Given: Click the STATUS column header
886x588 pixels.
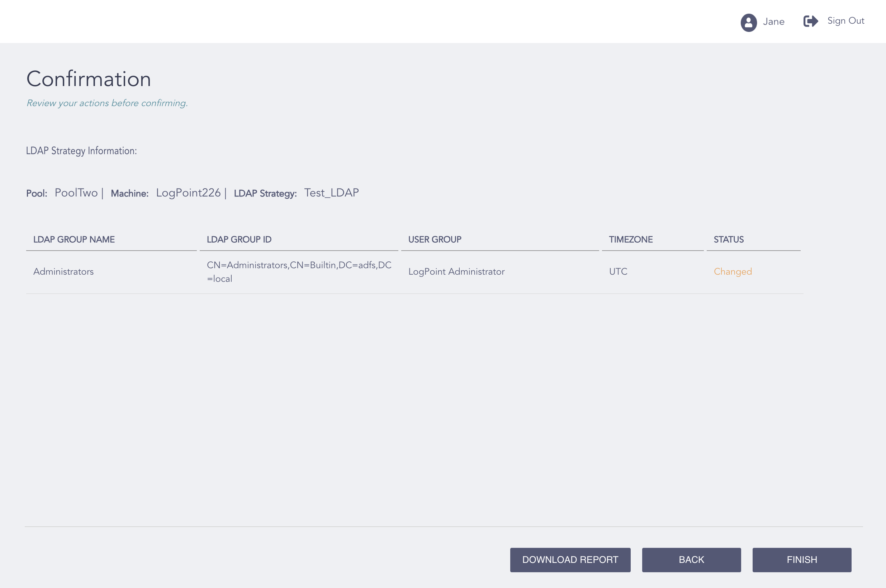Looking at the screenshot, I should tap(728, 239).
